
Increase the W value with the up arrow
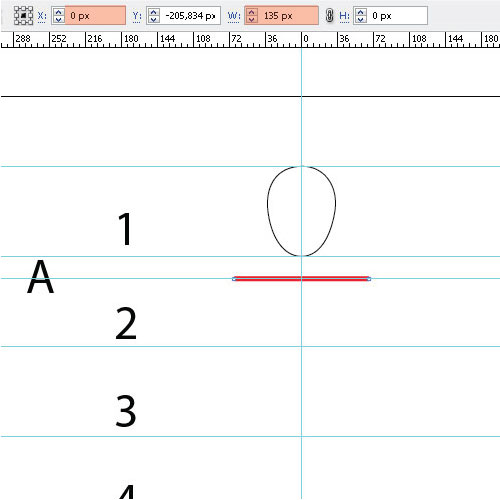click(252, 12)
